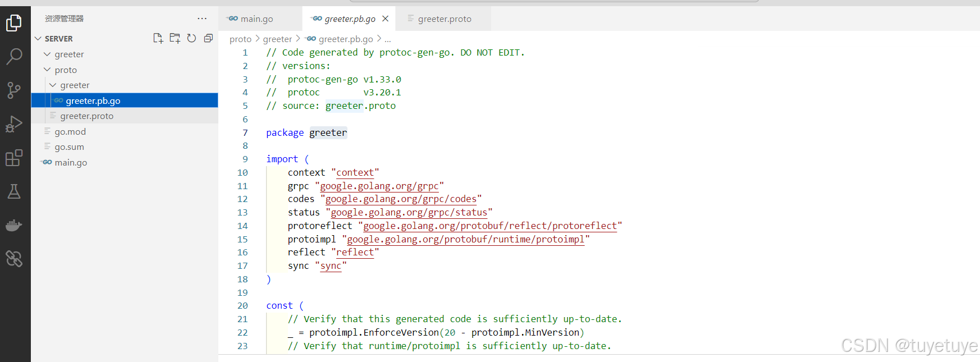
Task: Click the 'package' keyword on line 7
Action: point(285,133)
